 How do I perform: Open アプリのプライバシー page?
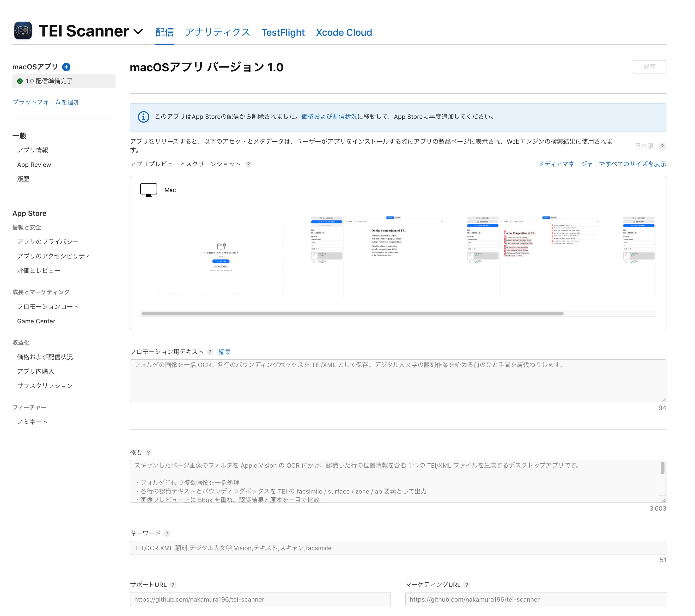click(x=48, y=241)
